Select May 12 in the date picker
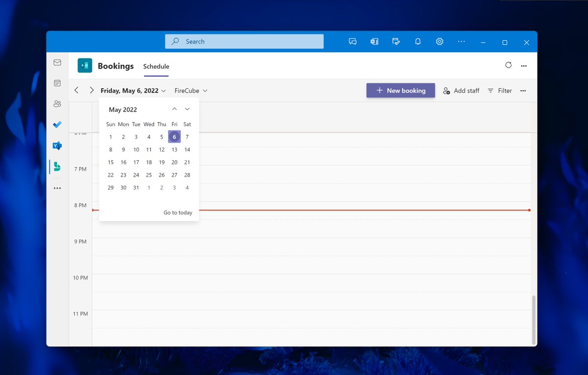 [162, 150]
